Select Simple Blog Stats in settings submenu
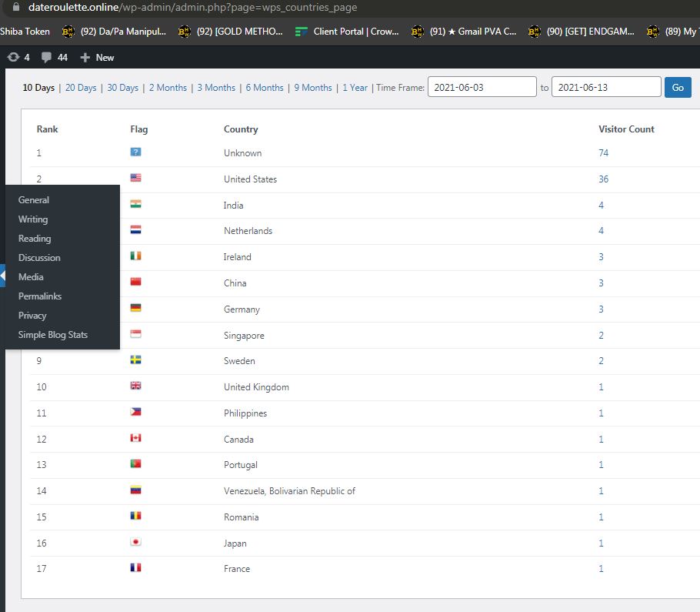 point(53,335)
